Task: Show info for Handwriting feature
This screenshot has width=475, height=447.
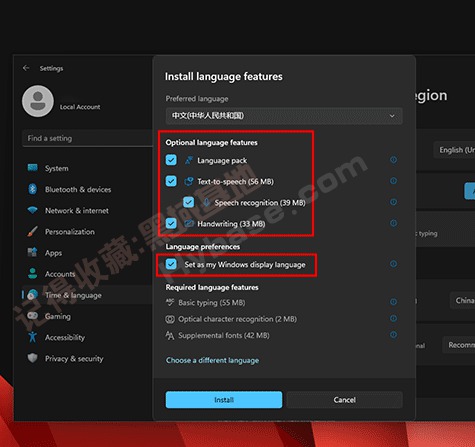Action: (x=393, y=223)
